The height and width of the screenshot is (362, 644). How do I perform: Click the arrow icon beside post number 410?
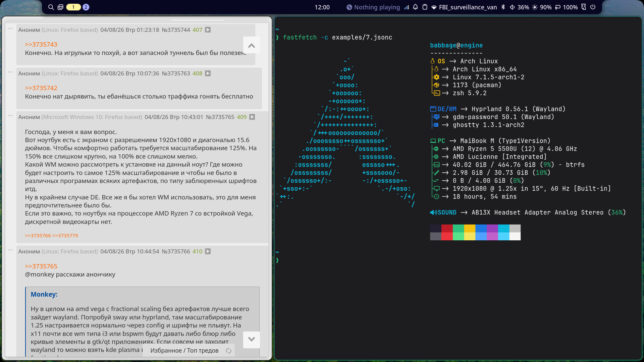208,251
